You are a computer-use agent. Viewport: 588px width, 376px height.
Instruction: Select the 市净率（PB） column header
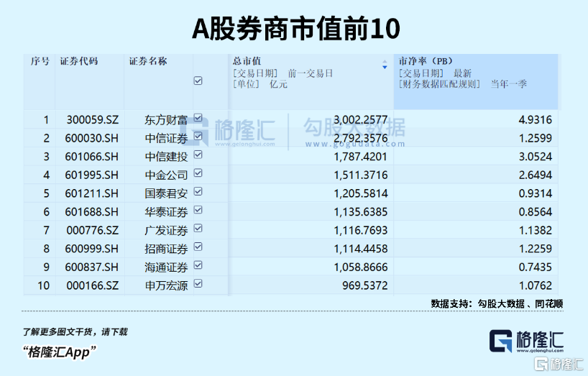point(475,82)
